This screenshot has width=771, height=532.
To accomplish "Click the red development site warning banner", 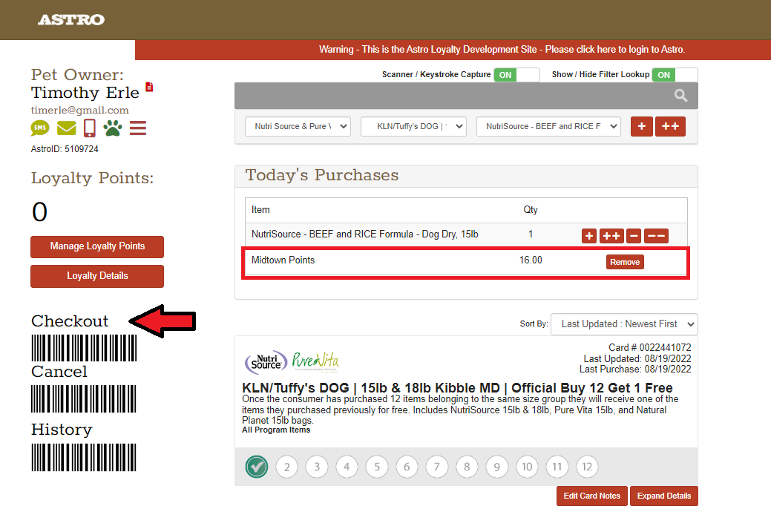I will [x=453, y=50].
